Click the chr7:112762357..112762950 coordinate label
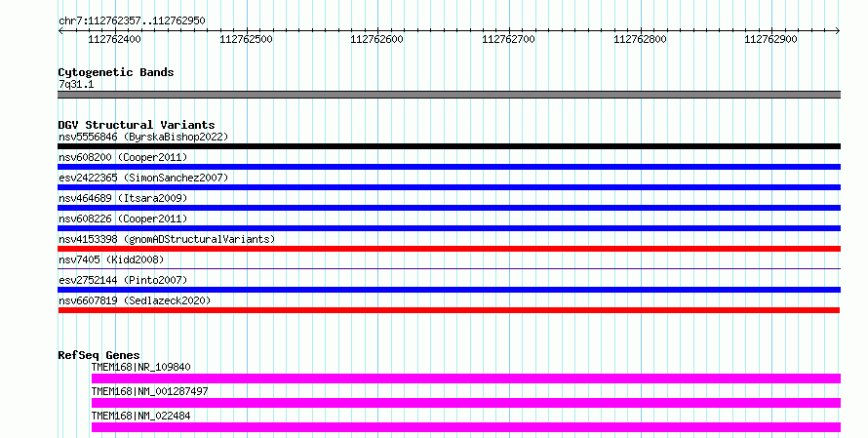 (132, 20)
